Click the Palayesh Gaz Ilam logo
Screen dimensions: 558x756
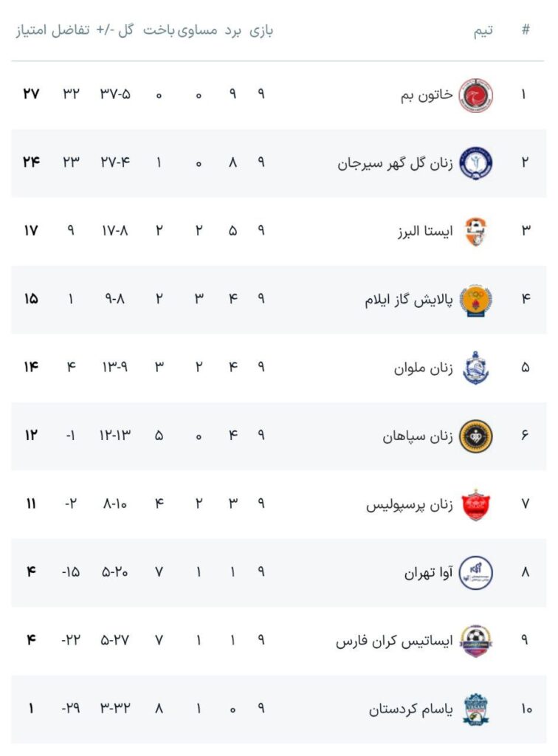(x=476, y=300)
